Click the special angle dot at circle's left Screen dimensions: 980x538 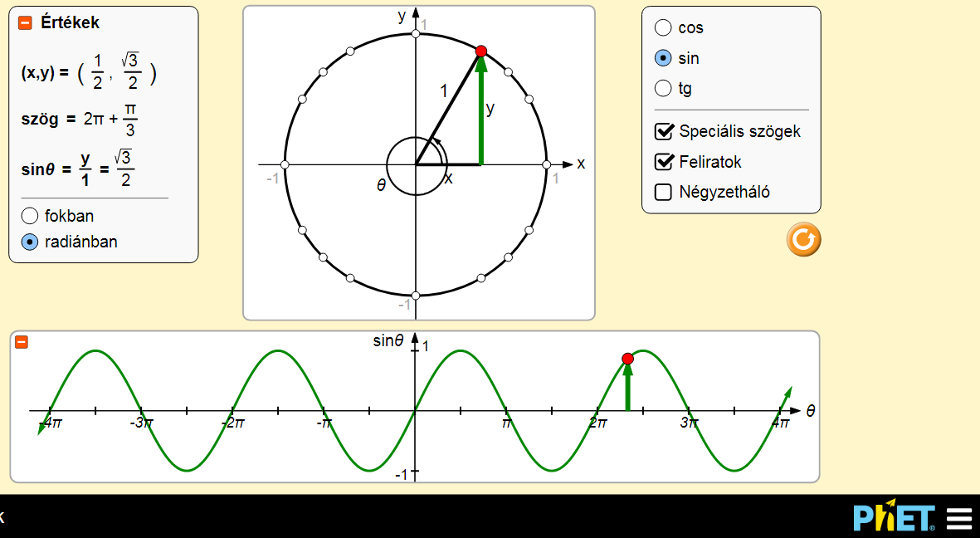285,164
